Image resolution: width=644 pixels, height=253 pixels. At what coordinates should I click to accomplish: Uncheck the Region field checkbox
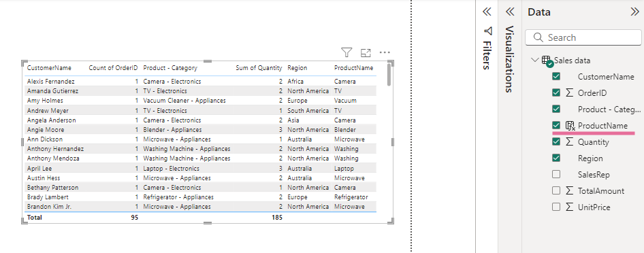pyautogui.click(x=556, y=158)
